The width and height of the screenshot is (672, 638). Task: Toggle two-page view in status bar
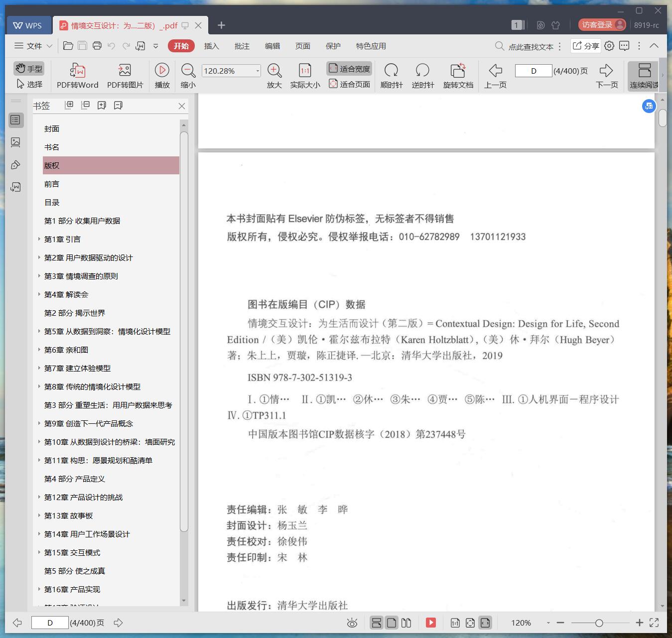tap(406, 623)
